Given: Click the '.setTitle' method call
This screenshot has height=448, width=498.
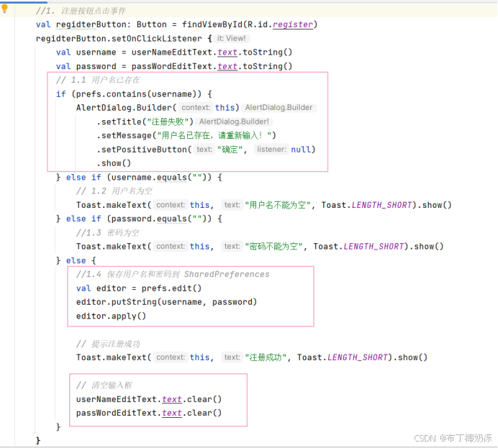Looking at the screenshot, I should (119, 122).
